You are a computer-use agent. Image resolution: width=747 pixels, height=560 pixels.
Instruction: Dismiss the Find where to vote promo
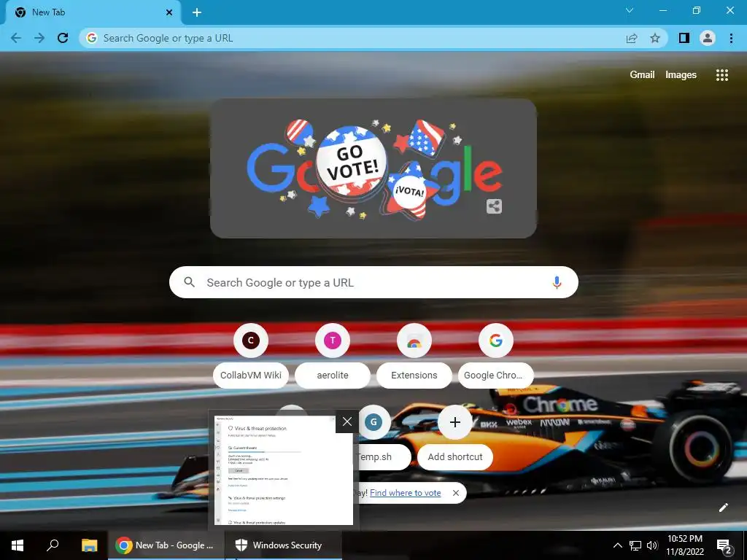pyautogui.click(x=456, y=493)
